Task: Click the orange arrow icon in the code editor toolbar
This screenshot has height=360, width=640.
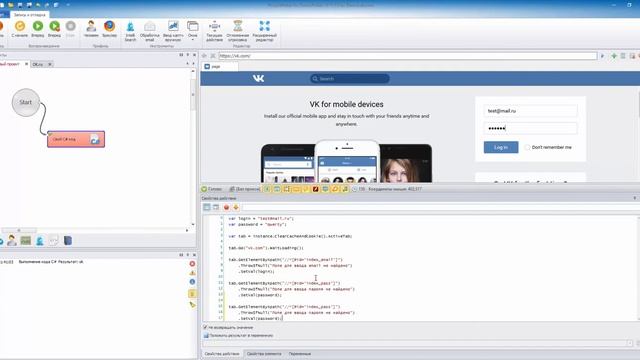Action: pyautogui.click(x=236, y=207)
